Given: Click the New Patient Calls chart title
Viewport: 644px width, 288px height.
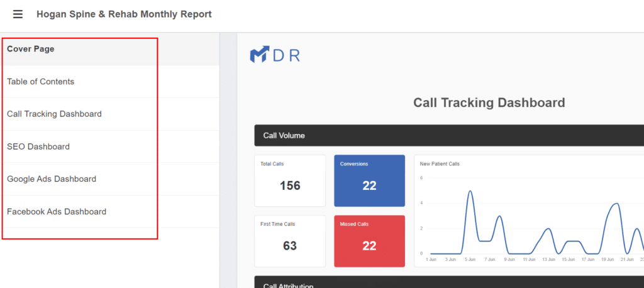Looking at the screenshot, I should (x=440, y=164).
